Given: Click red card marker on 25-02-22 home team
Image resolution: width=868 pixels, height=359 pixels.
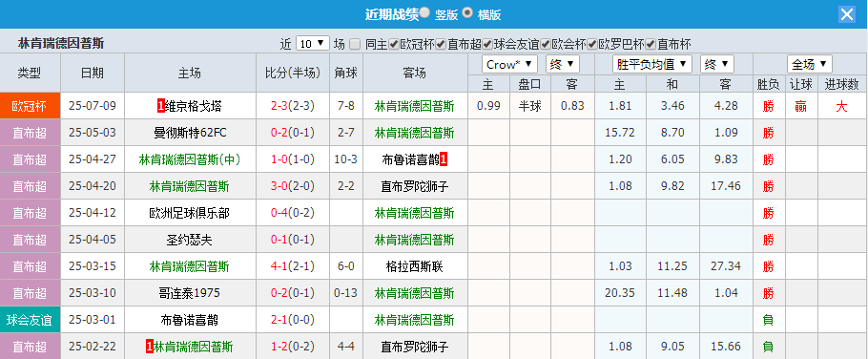Looking at the screenshot, I should pyautogui.click(x=149, y=347).
